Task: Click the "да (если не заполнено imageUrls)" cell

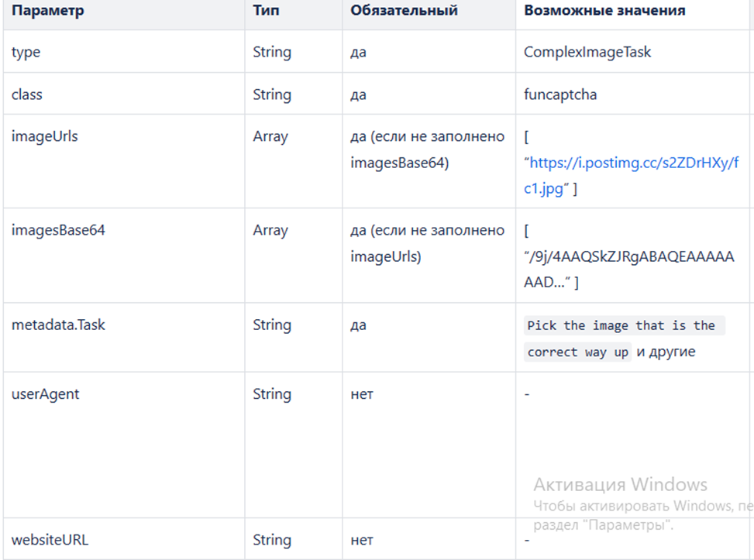Action: pyautogui.click(x=427, y=243)
